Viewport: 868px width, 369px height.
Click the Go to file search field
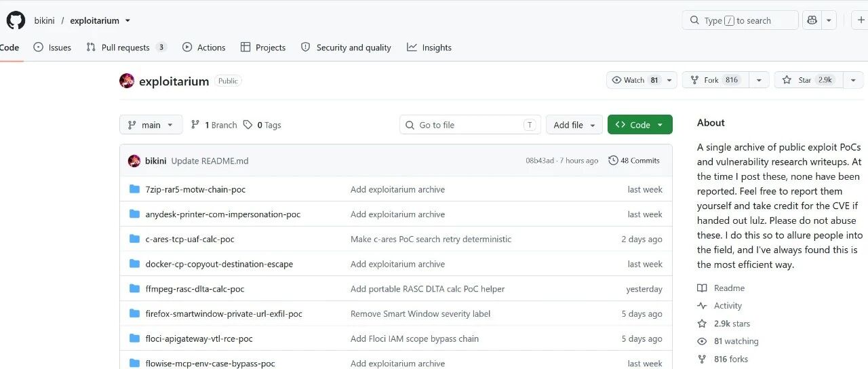pyautogui.click(x=470, y=125)
